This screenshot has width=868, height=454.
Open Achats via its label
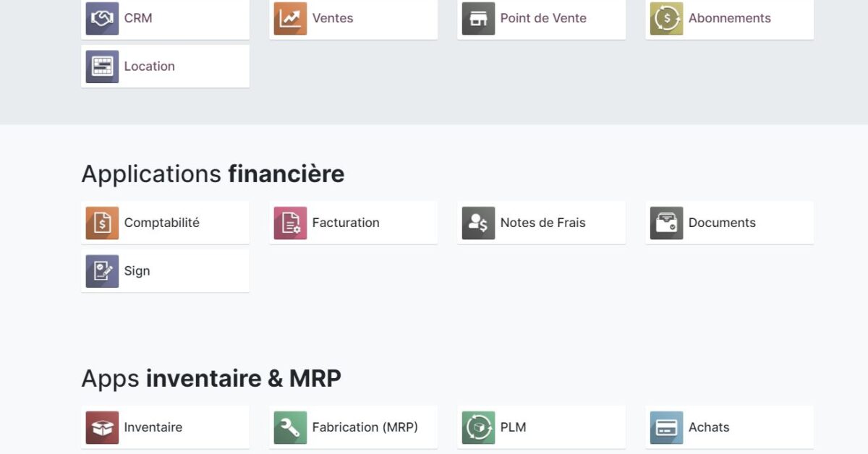(x=709, y=427)
